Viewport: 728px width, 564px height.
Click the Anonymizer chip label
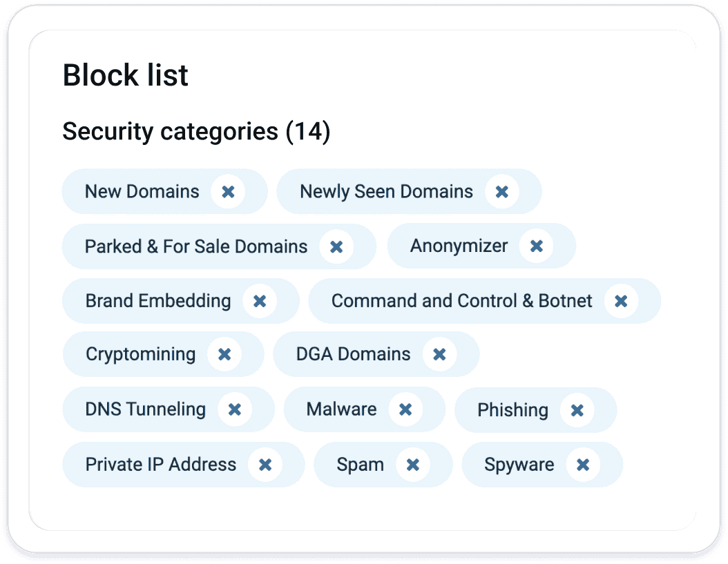tap(459, 246)
